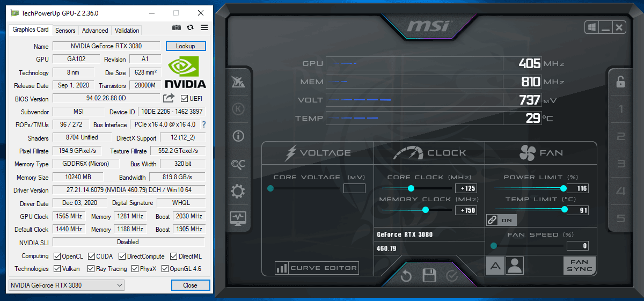Click the Lookup button
Viewport: 644px width, 301px height.
[186, 46]
